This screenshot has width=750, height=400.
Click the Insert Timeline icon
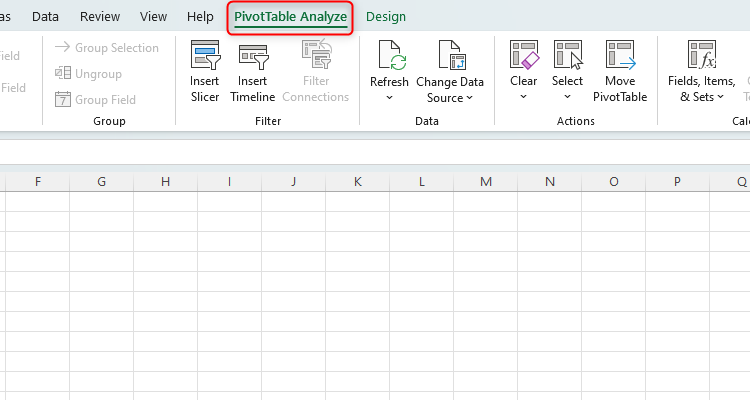coord(252,56)
